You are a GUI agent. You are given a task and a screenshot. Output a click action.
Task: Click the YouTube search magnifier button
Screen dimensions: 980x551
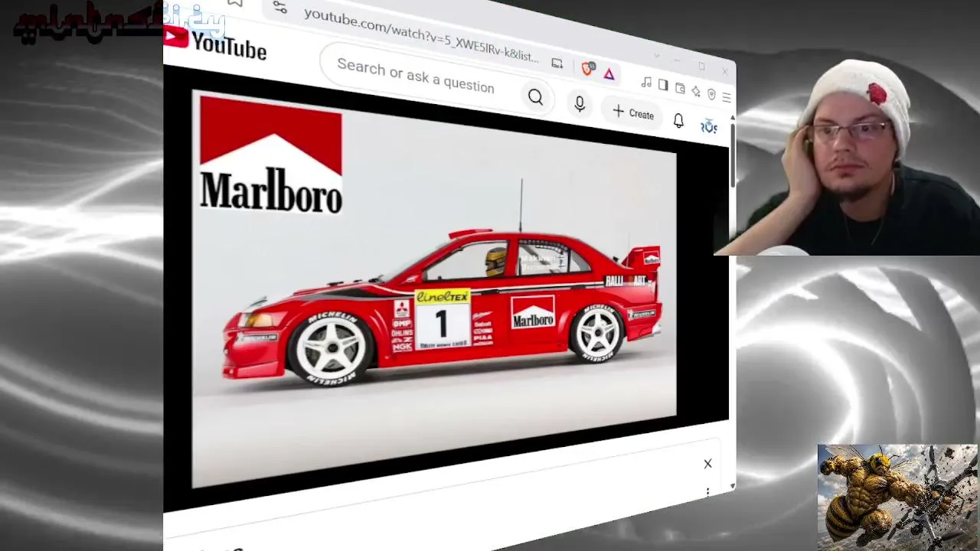pos(535,97)
